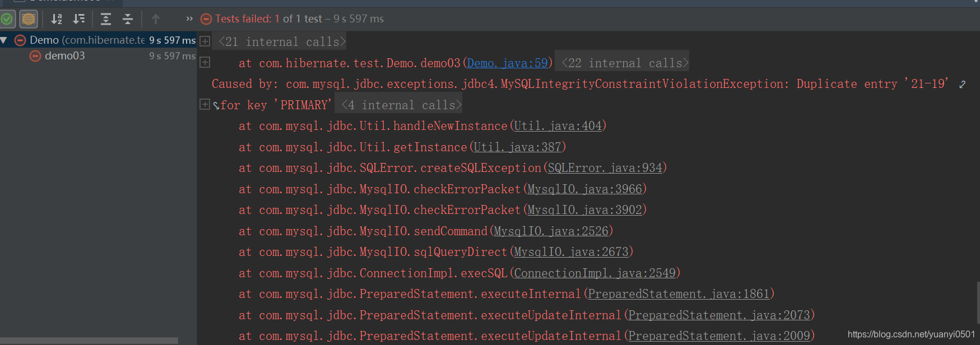
Task: Open the MysqlIO.java:2526 link
Action: point(551,231)
